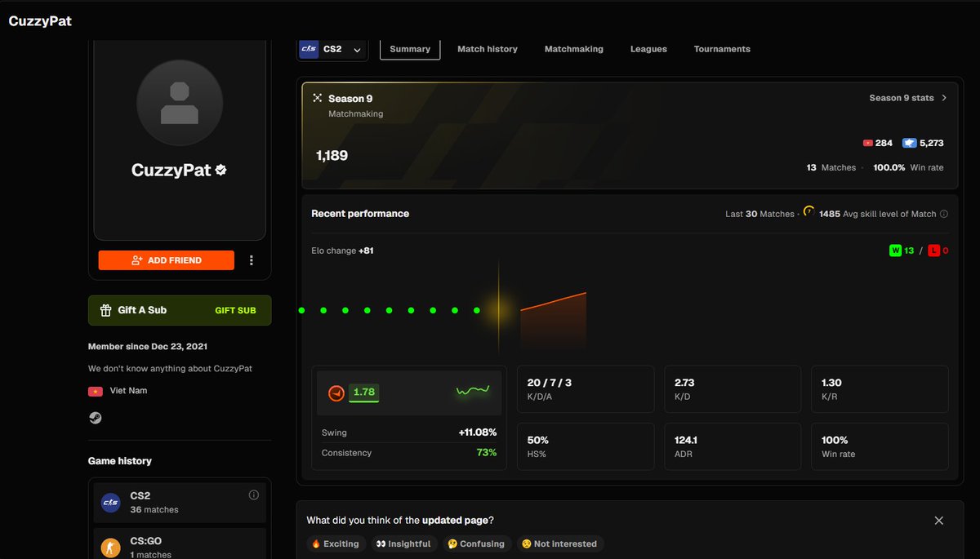Image resolution: width=980 pixels, height=559 pixels.
Task: Click the green rating sparkline graph
Action: [x=473, y=392]
